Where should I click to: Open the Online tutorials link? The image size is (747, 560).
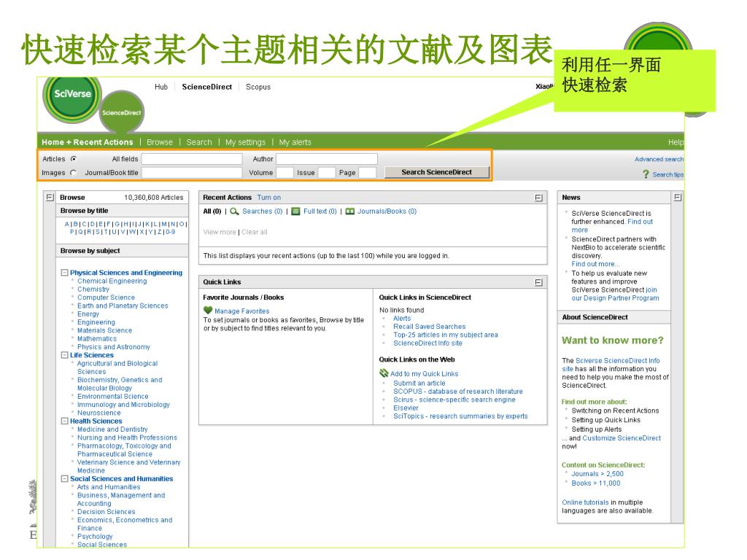tap(585, 502)
